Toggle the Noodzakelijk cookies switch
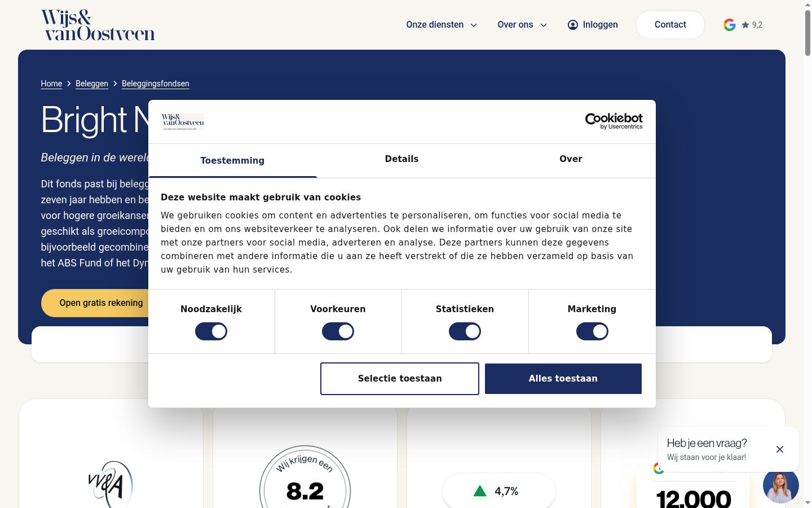 click(x=211, y=331)
